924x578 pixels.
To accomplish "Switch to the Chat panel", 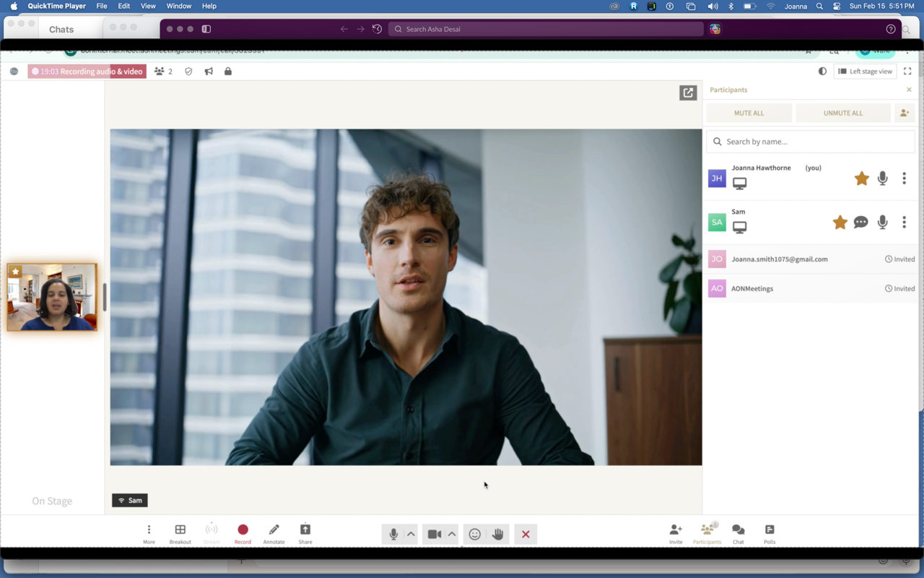I will 738,532.
